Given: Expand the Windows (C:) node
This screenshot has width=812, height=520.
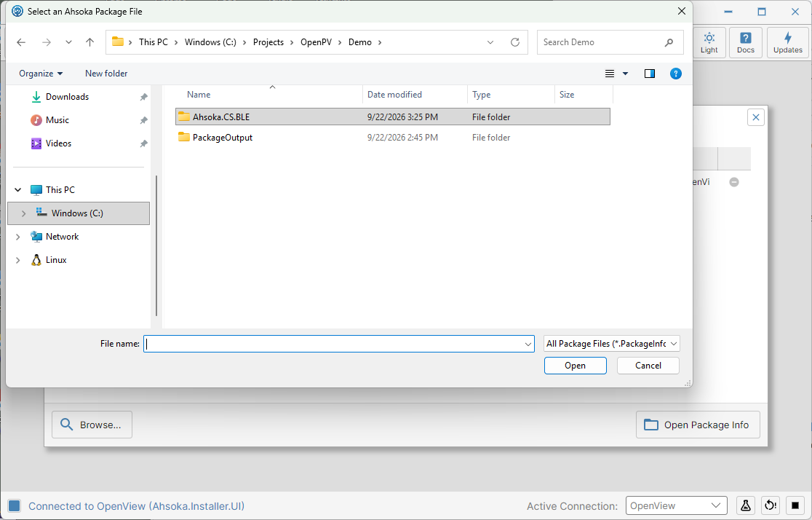Looking at the screenshot, I should [x=23, y=213].
